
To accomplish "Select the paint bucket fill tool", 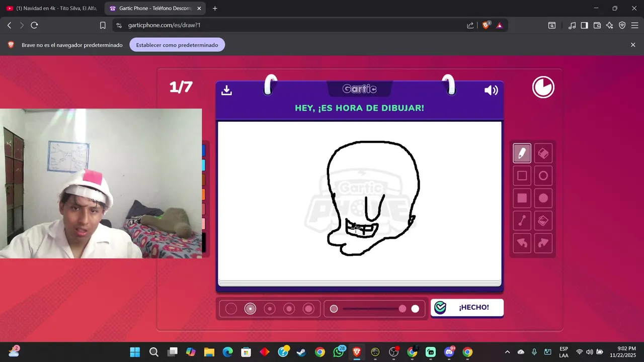I will coord(543,221).
